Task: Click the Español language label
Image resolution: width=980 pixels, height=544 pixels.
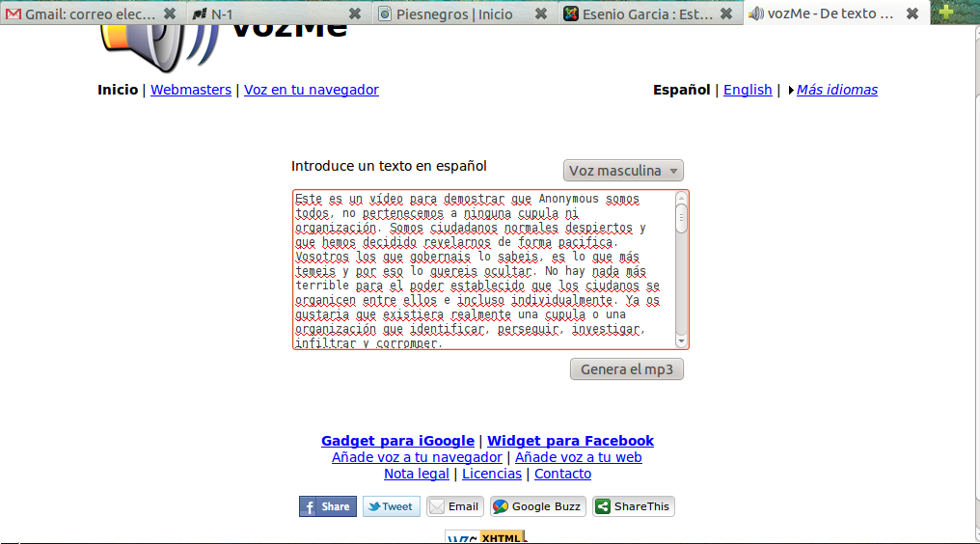Action: tap(681, 90)
